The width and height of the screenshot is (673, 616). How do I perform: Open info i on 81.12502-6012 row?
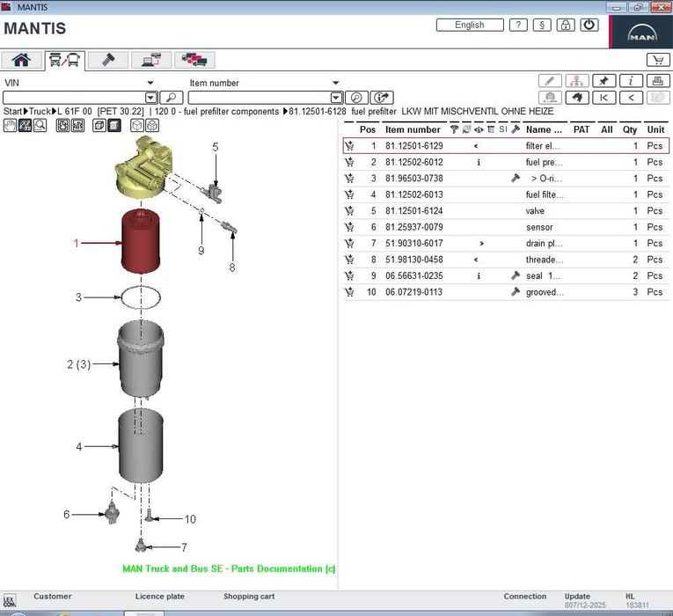click(479, 162)
